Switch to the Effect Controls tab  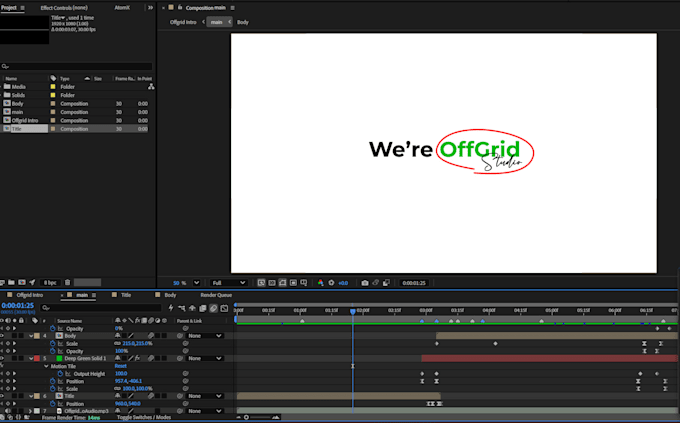(64, 8)
